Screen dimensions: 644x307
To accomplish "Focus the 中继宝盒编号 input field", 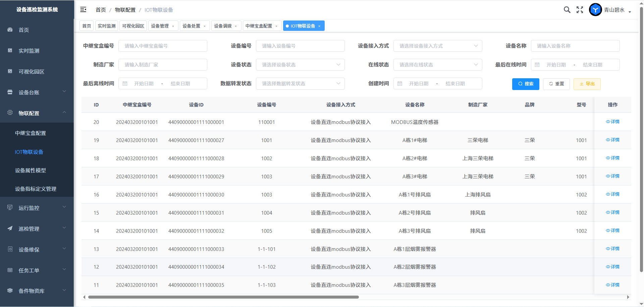I will pos(163,46).
